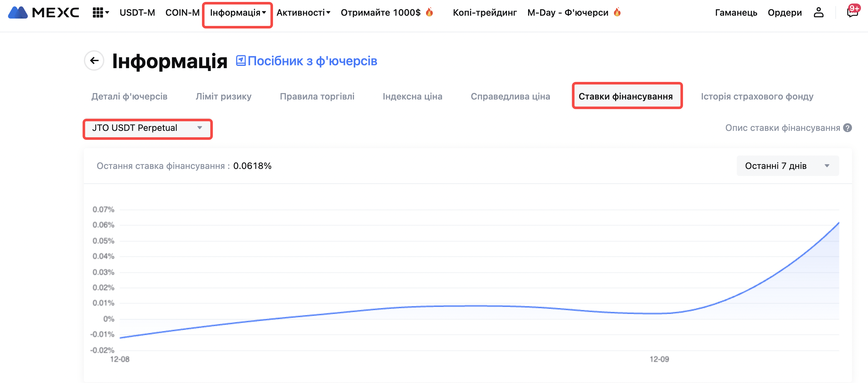The width and height of the screenshot is (868, 383).
Task: Open the user profile icon
Action: (x=818, y=13)
